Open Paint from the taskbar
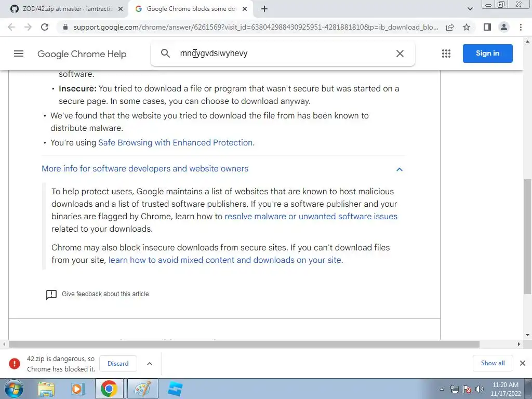Screen dimensions: 532x399 [142, 389]
